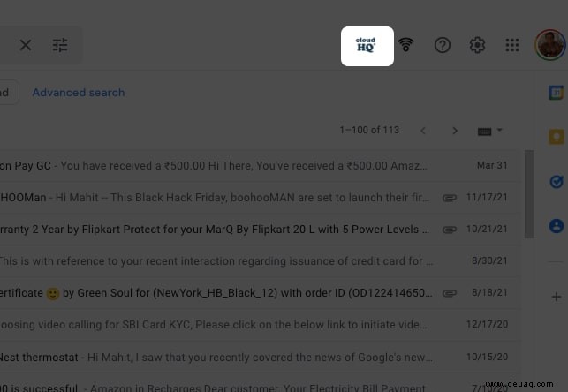The image size is (568, 392).
Task: Click the 10/15/20 date
Action: pyautogui.click(x=487, y=357)
